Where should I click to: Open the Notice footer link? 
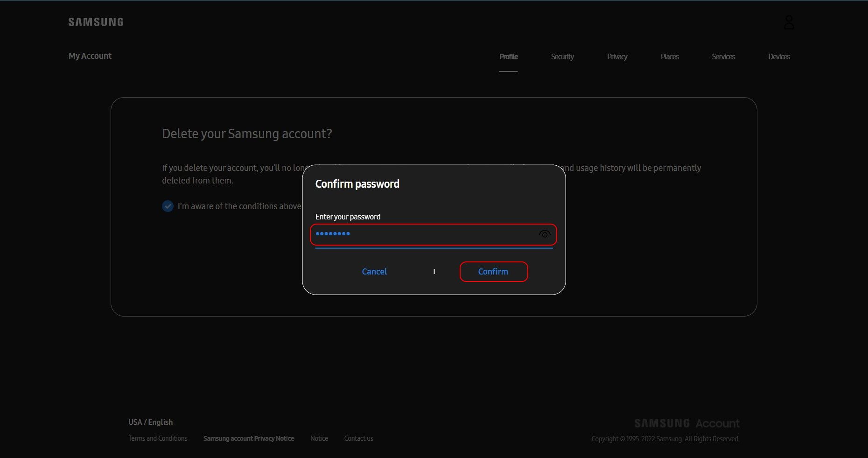click(x=319, y=438)
